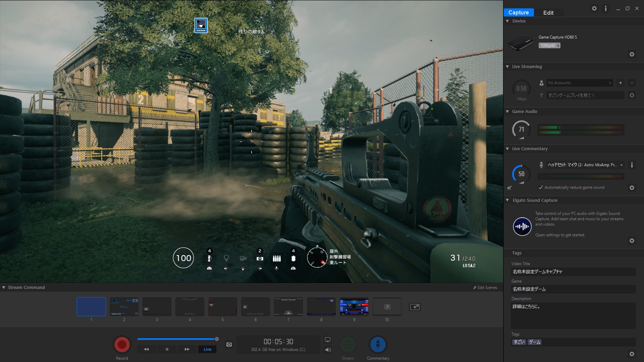This screenshot has height=362, width=644.
Task: Click the playback timeline slider handle
Action: 217,339
